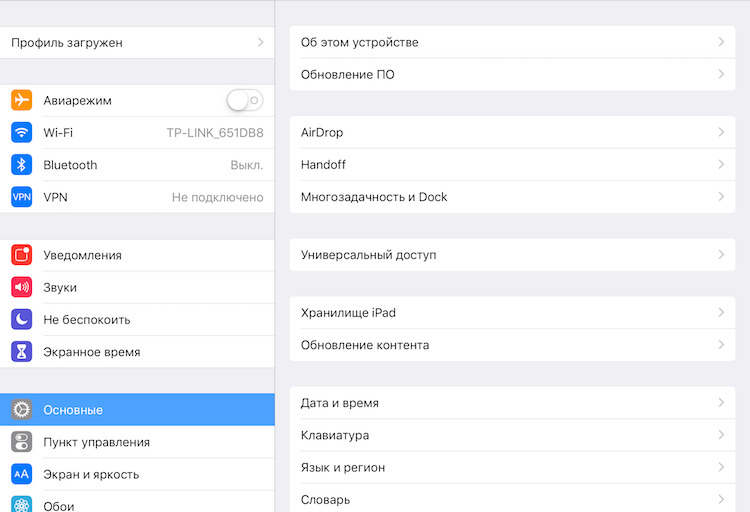
Task: Tap the Bluetooth symbol icon
Action: [x=22, y=165]
